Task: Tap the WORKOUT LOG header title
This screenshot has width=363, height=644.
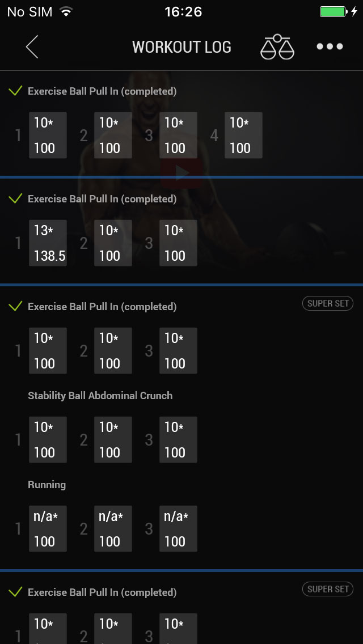Action: point(181,47)
